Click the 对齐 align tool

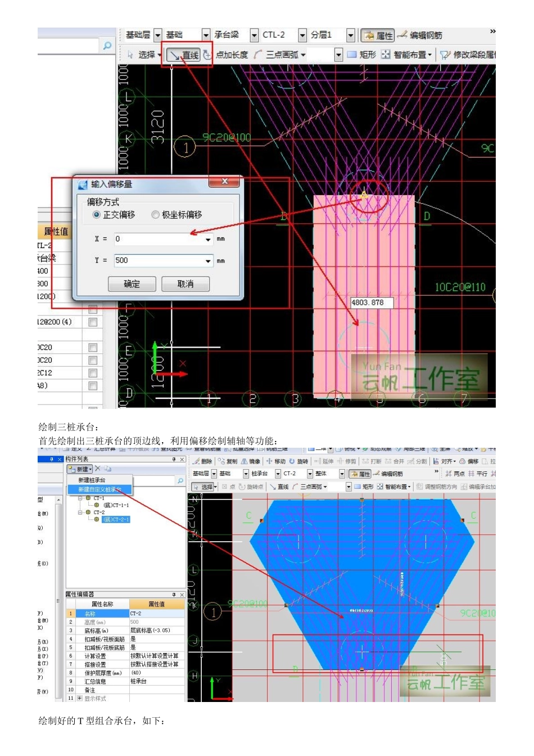tap(444, 461)
